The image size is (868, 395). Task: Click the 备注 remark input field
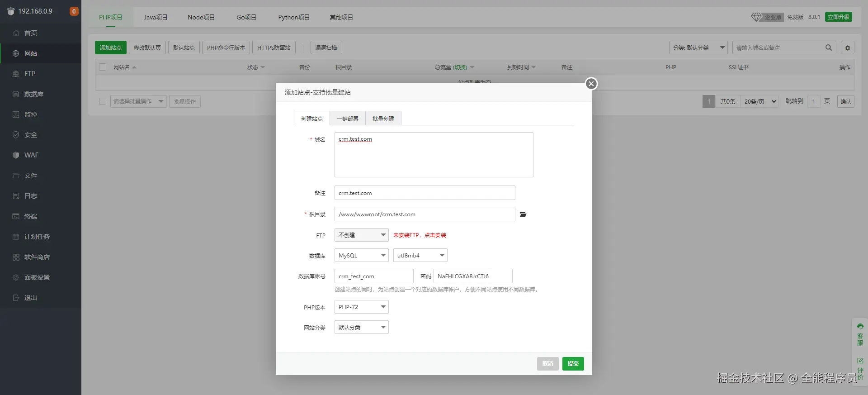pos(425,193)
